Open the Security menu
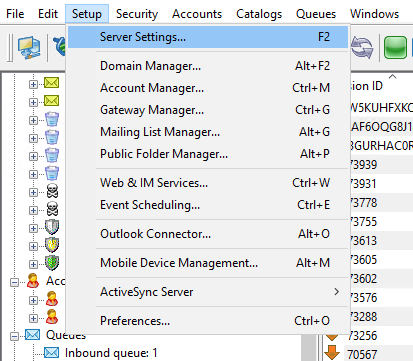This screenshot has width=413, height=361. (x=137, y=14)
